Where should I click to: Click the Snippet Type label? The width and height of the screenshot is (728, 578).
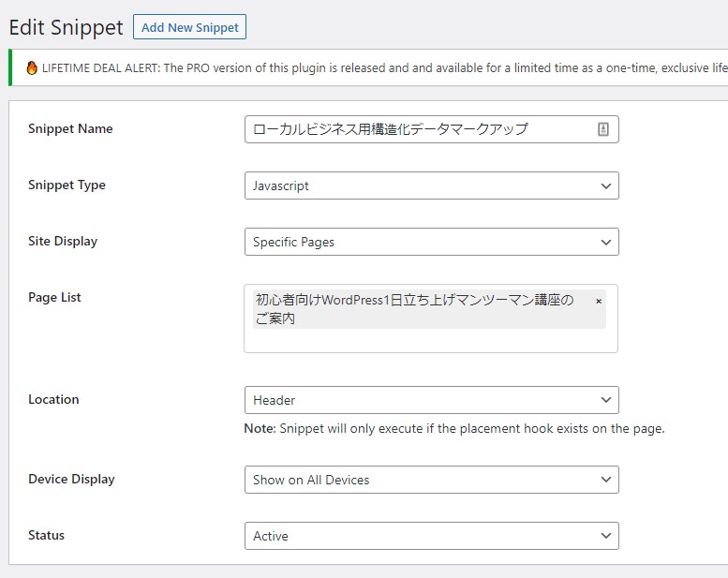coord(67,185)
